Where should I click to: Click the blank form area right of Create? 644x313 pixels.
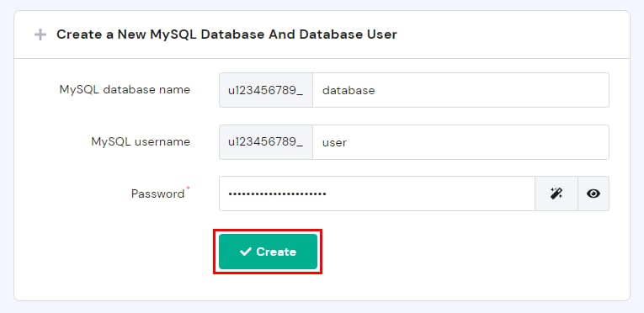[464, 252]
